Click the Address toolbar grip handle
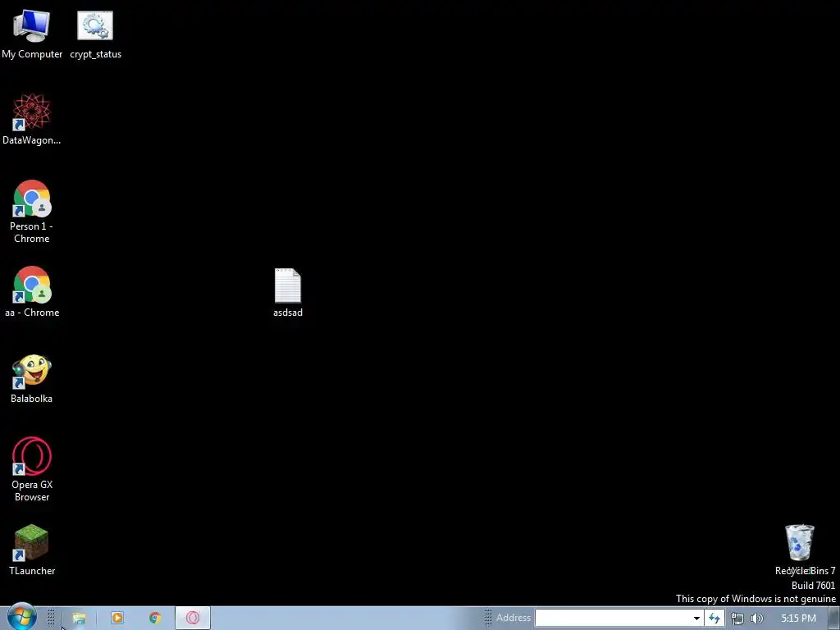840x630 pixels. click(487, 618)
